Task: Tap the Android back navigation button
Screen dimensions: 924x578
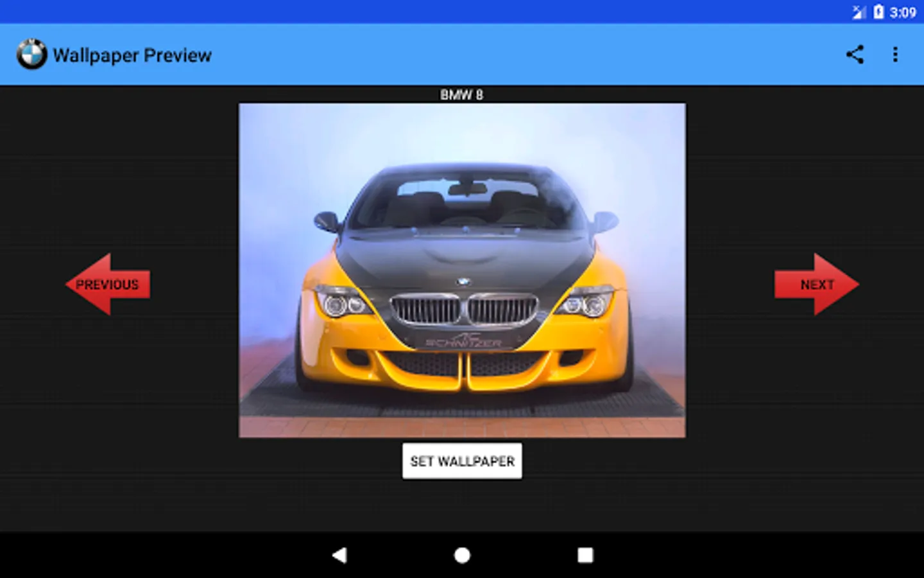Action: click(x=339, y=555)
